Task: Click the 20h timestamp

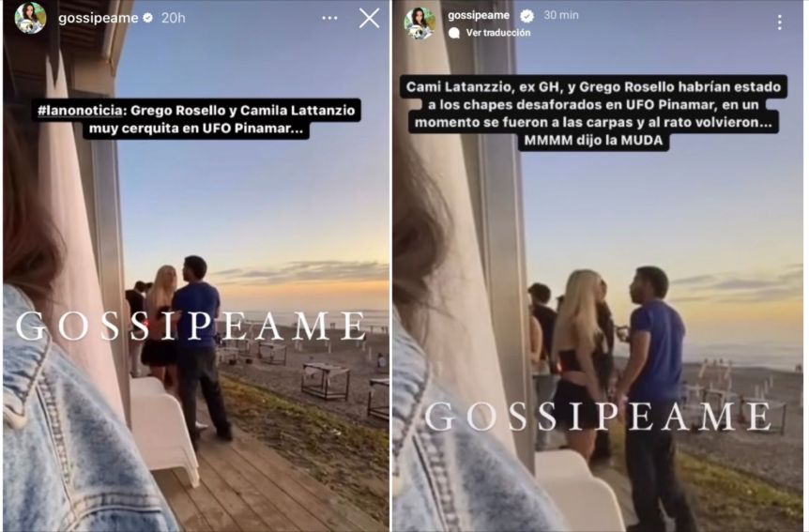Action: 173,18
